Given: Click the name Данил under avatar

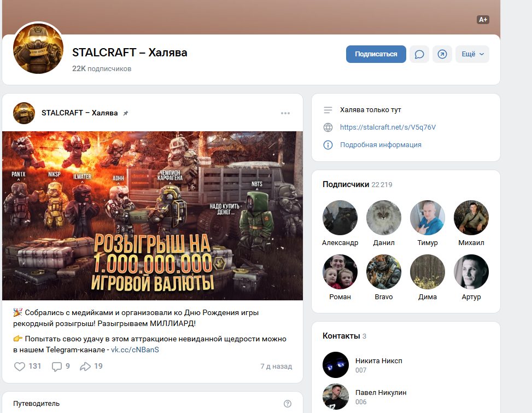Looking at the screenshot, I should pos(384,243).
